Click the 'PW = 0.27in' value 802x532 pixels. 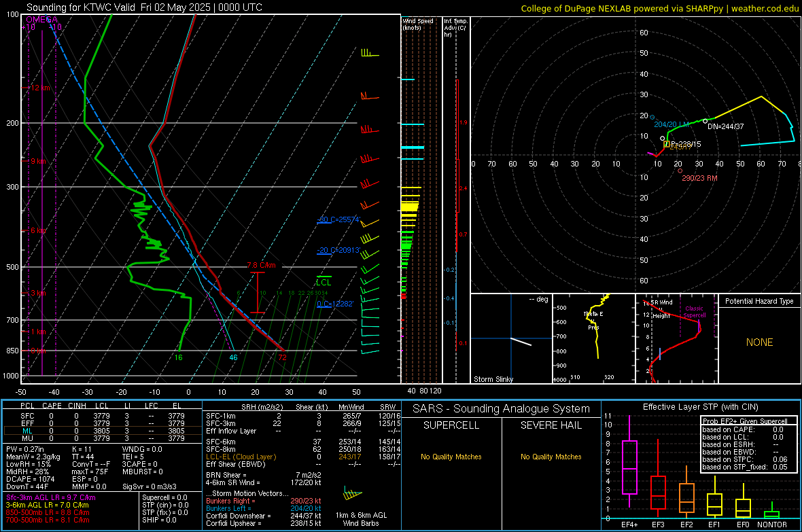point(25,449)
